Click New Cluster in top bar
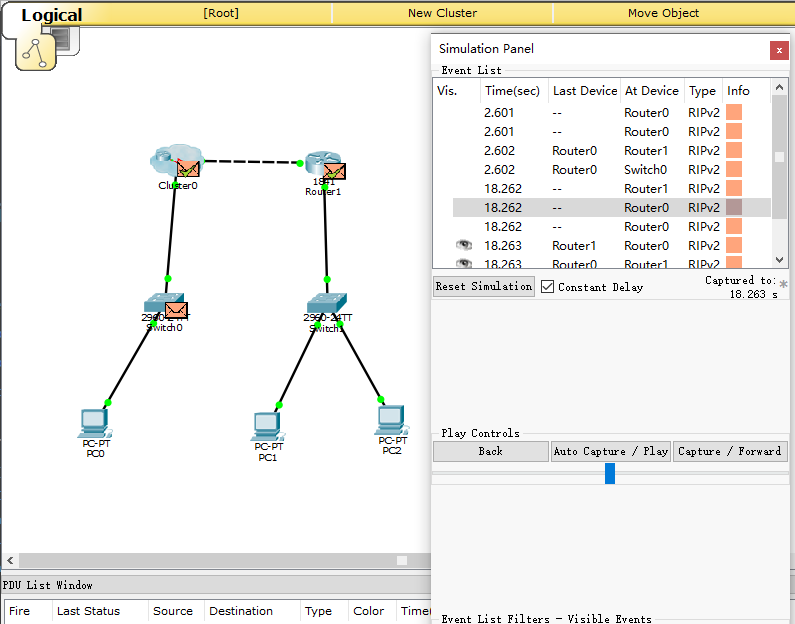This screenshot has height=624, width=795. [442, 13]
